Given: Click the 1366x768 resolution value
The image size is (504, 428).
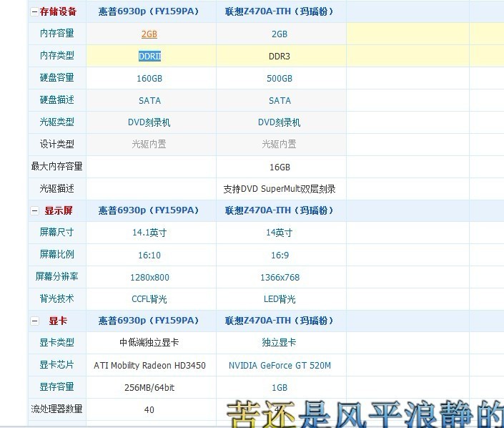Looking at the screenshot, I should 280,278.
